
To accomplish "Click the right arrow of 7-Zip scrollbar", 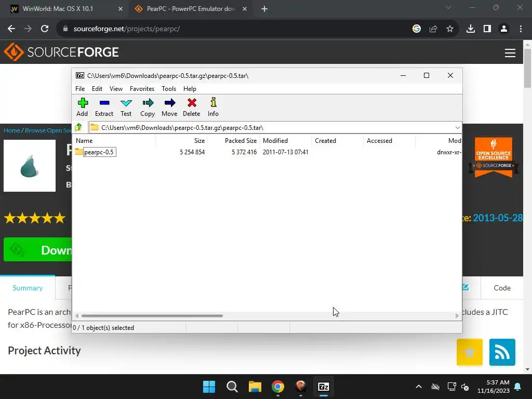I will point(457,315).
